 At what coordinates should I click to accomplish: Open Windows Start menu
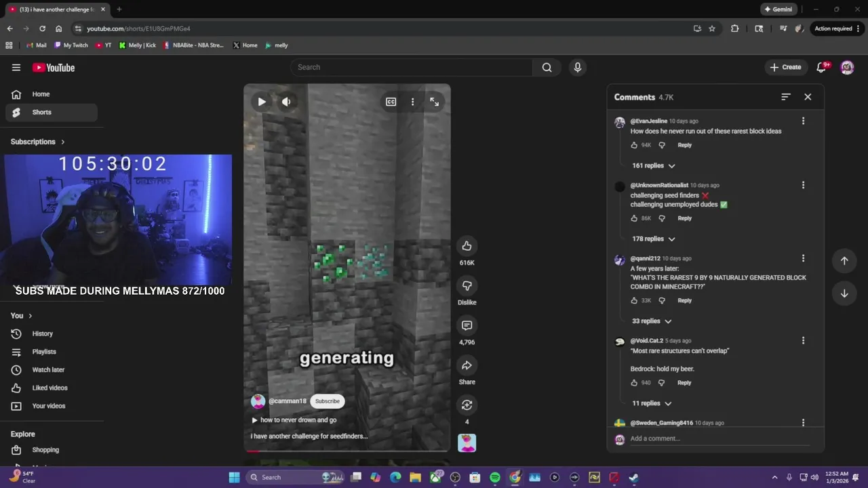coord(234,477)
